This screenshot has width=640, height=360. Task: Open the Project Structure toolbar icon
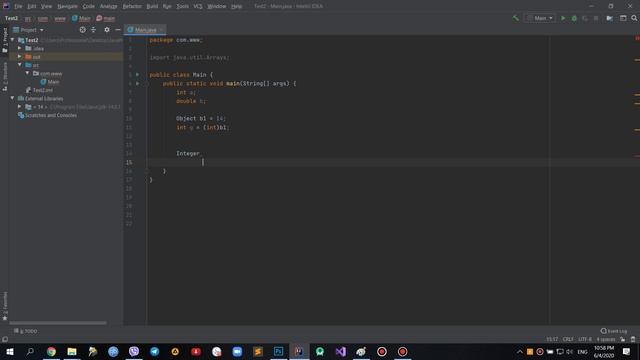coord(609,18)
